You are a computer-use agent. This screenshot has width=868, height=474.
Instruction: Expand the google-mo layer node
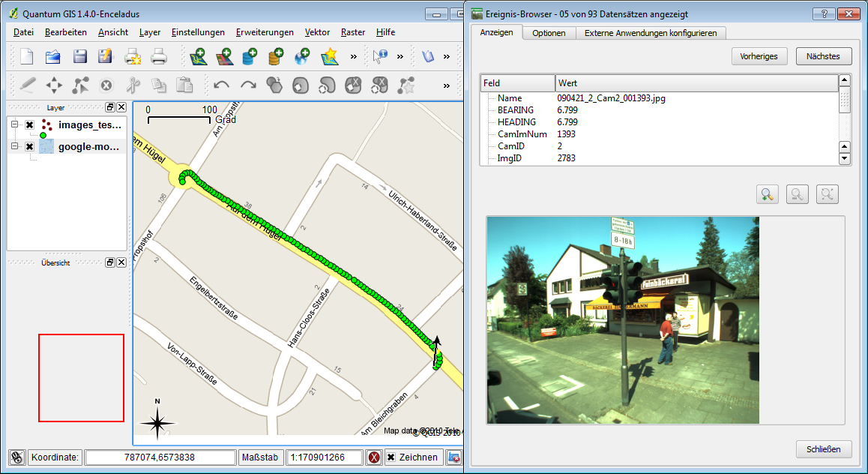click(14, 146)
